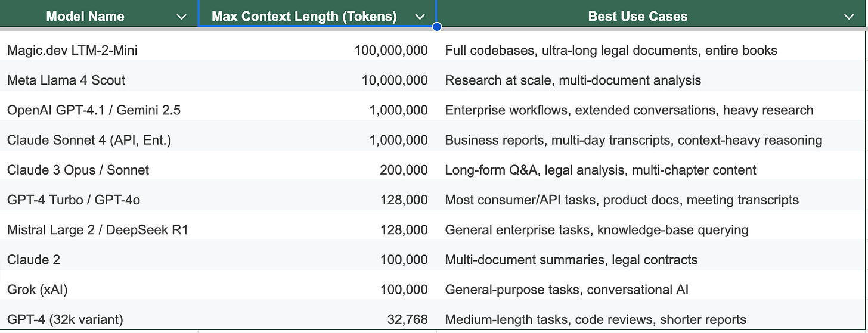This screenshot has width=868, height=333.
Task: Click the 100,000,000 token value
Action: (391, 51)
